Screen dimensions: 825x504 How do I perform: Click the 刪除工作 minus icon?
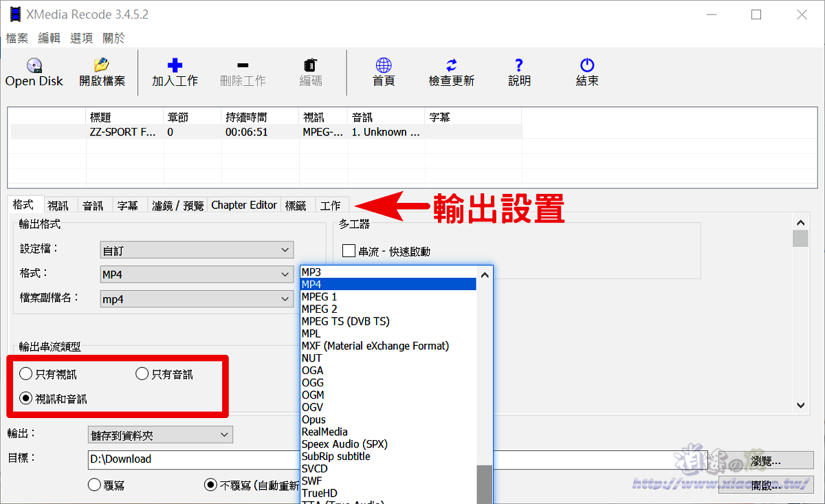(243, 65)
